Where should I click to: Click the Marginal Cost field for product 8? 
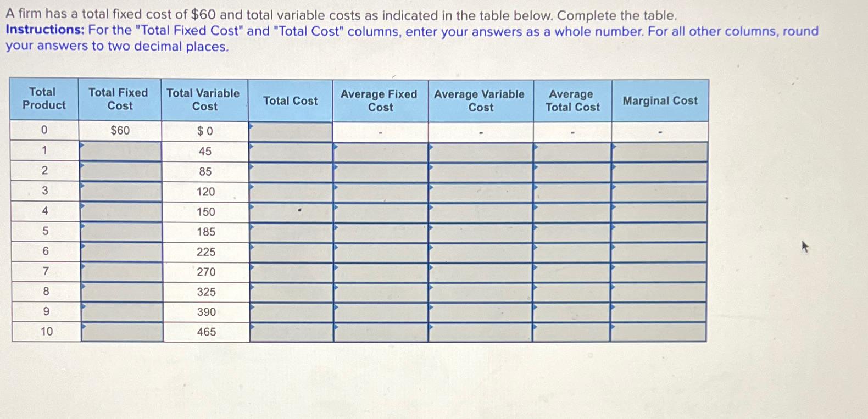tap(659, 292)
